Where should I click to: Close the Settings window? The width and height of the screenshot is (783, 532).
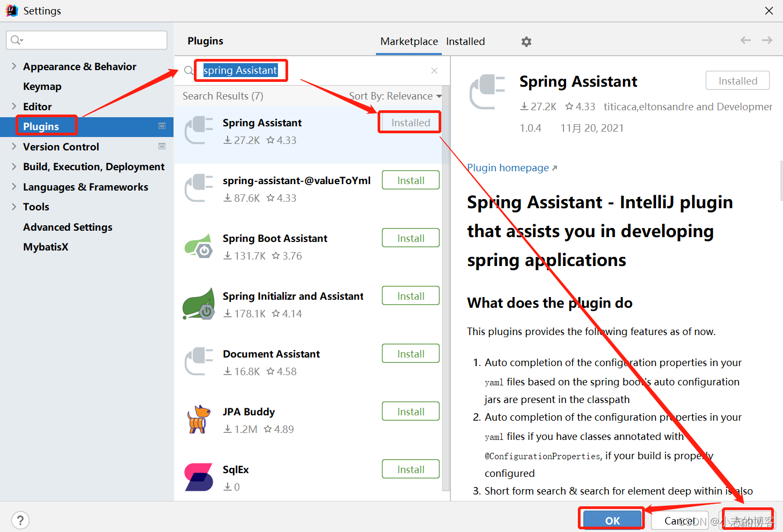pos(769,11)
